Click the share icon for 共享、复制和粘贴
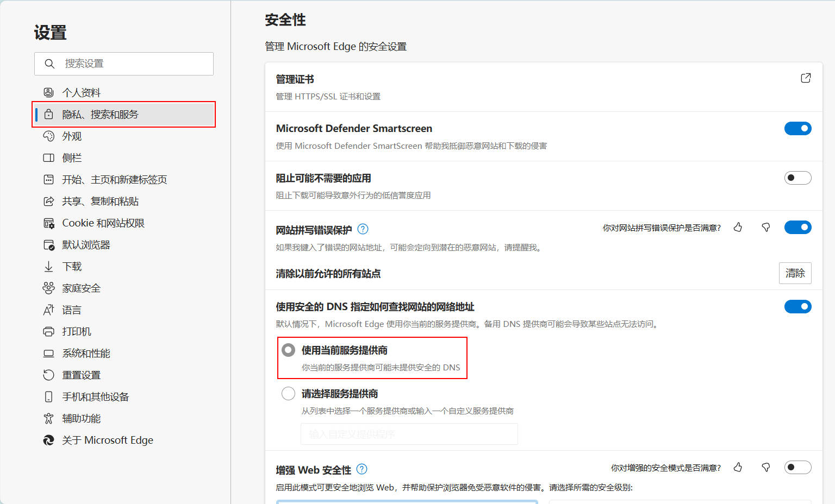 48,201
